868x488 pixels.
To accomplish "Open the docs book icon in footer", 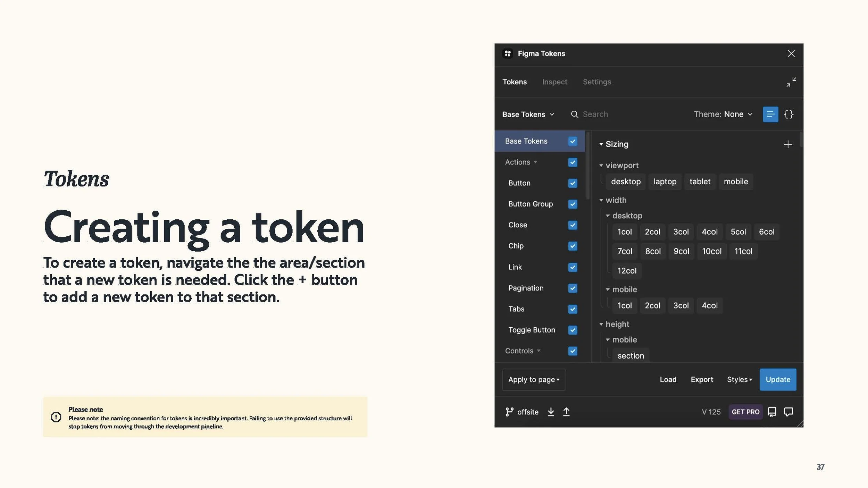I will pos(771,412).
